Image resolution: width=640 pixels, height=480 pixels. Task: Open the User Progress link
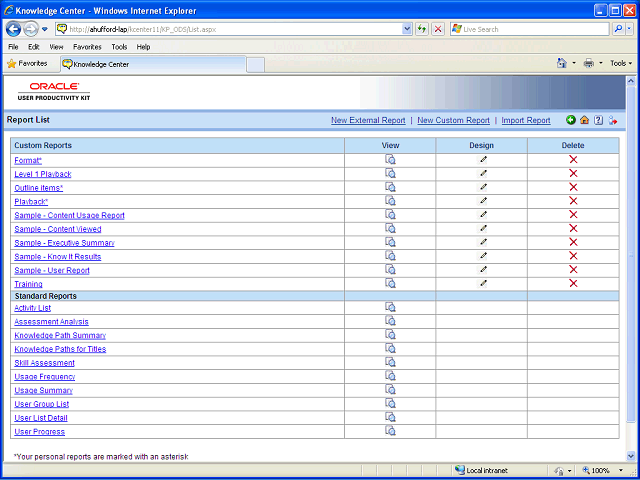pos(40,431)
